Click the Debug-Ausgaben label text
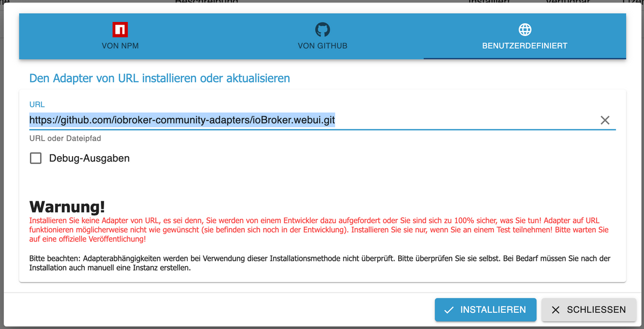 point(89,158)
